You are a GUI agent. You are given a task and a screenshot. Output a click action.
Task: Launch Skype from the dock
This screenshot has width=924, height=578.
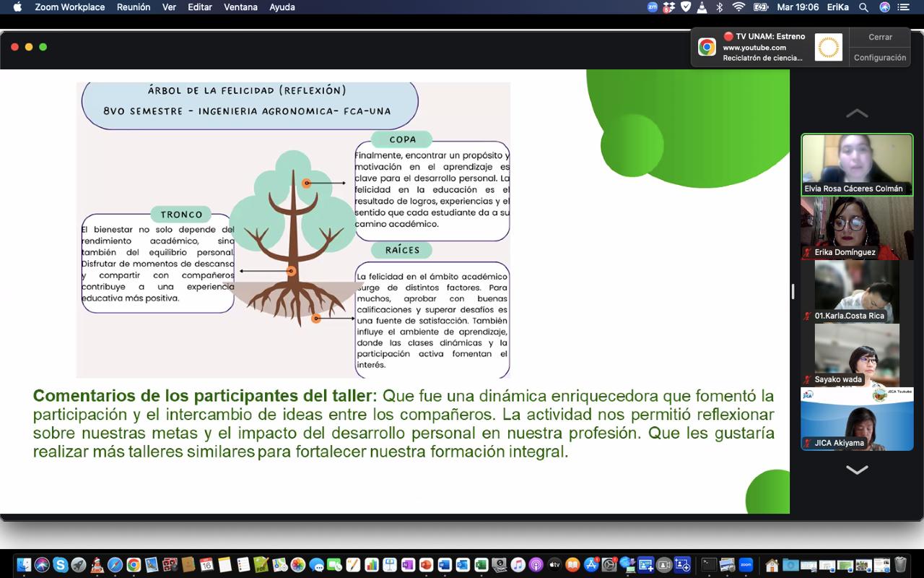tap(61, 565)
